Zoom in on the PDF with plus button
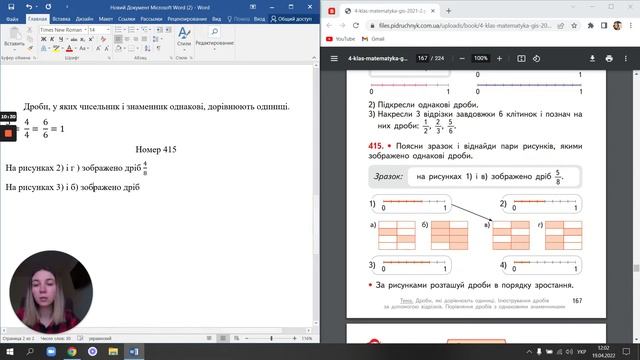Image resolution: width=640 pixels, height=360 pixels. pos(499,58)
